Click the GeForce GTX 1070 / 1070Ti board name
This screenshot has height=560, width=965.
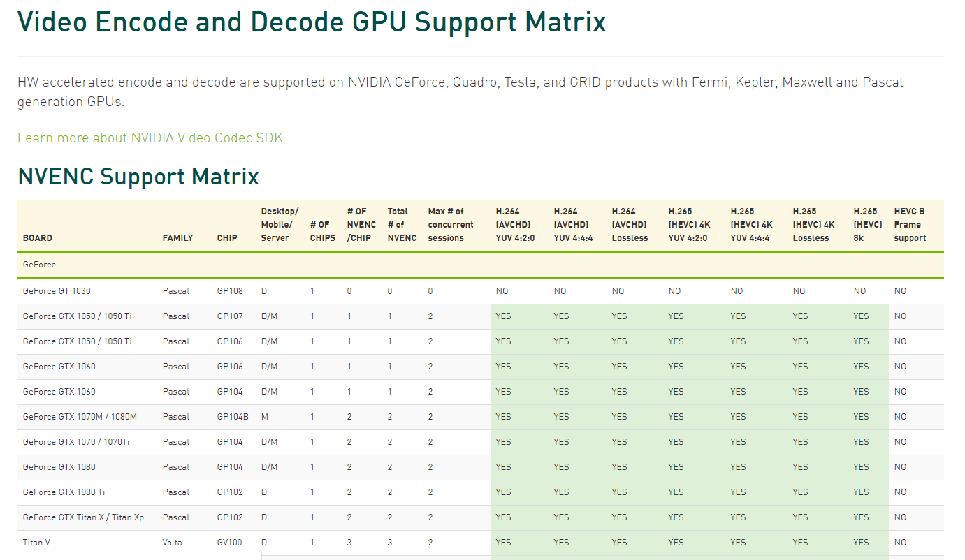(77, 442)
